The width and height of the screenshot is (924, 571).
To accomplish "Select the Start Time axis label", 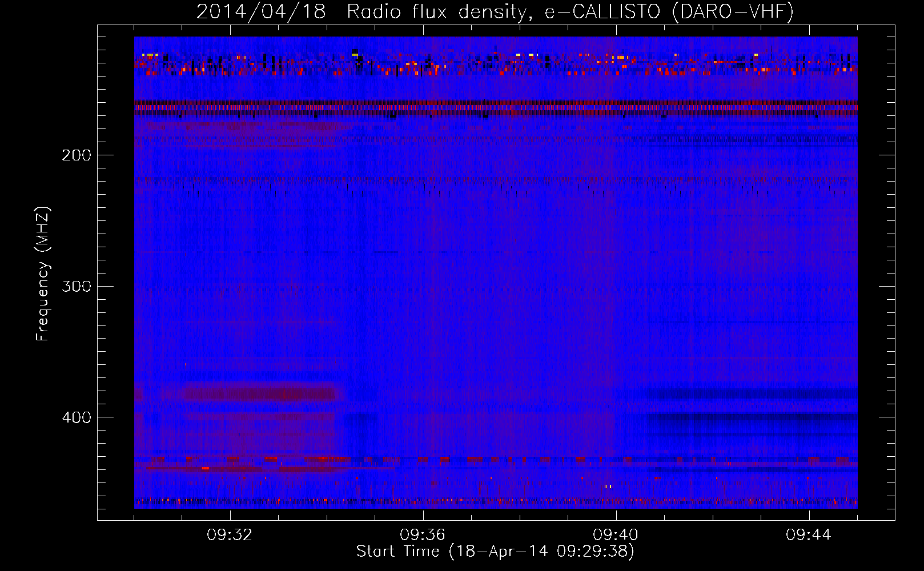I will click(x=495, y=552).
